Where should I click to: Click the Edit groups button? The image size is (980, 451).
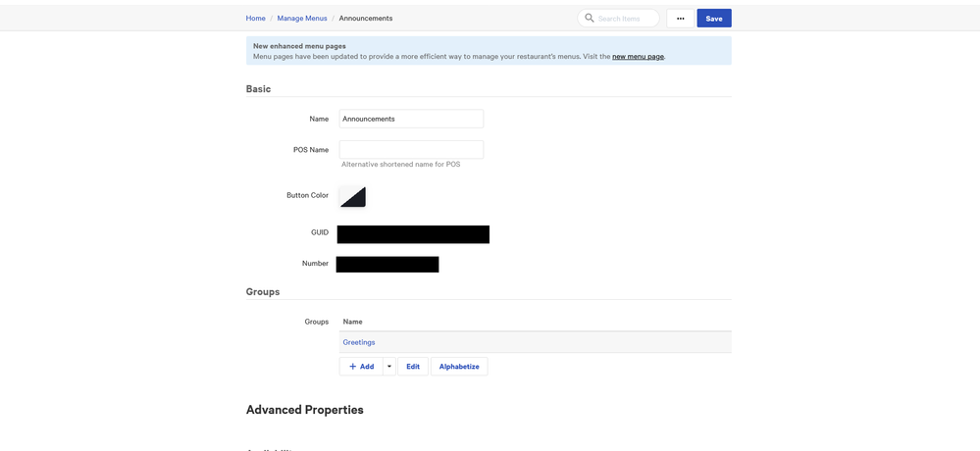pyautogui.click(x=413, y=367)
